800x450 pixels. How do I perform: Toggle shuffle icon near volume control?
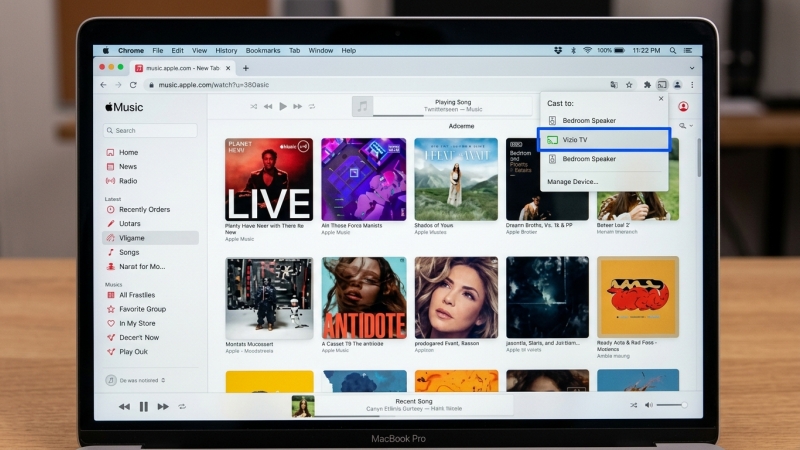pyautogui.click(x=634, y=405)
